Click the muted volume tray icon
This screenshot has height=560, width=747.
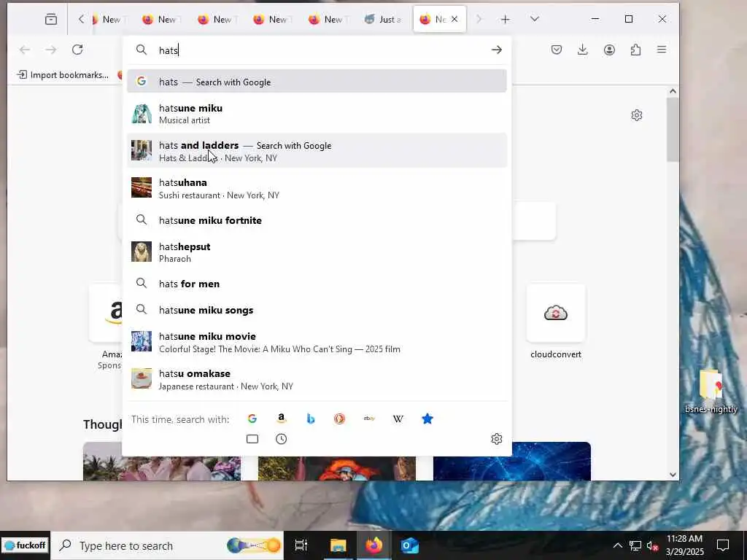coord(652,545)
